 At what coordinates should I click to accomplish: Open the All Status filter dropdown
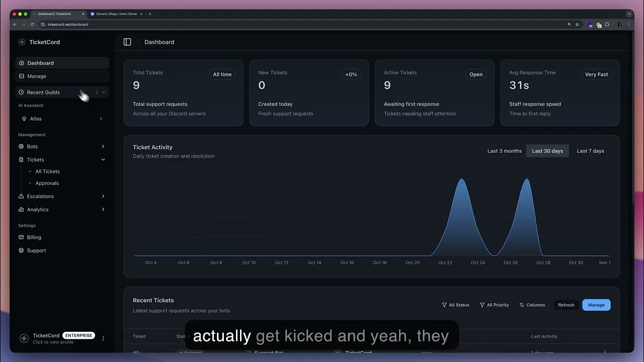click(455, 305)
